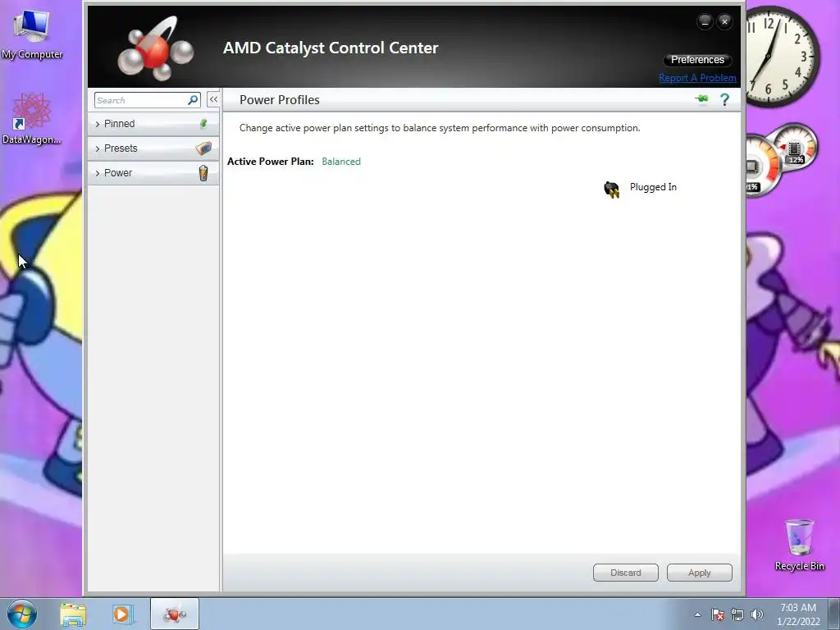Click into the Search input field

pyautogui.click(x=140, y=100)
